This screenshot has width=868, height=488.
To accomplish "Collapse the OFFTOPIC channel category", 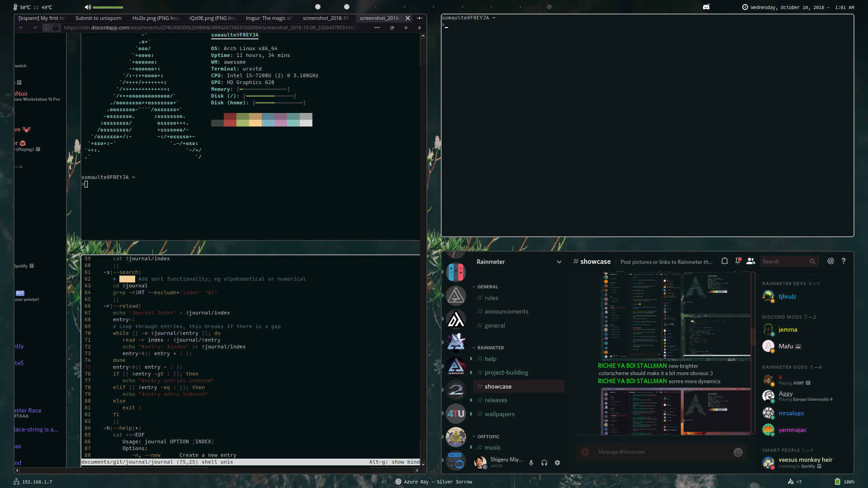I will (486, 436).
